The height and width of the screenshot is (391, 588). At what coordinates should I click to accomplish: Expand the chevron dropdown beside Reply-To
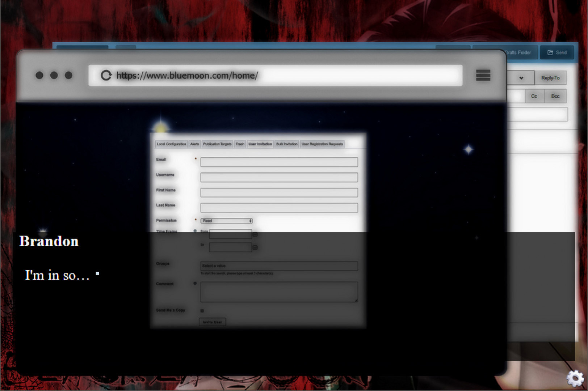click(521, 78)
